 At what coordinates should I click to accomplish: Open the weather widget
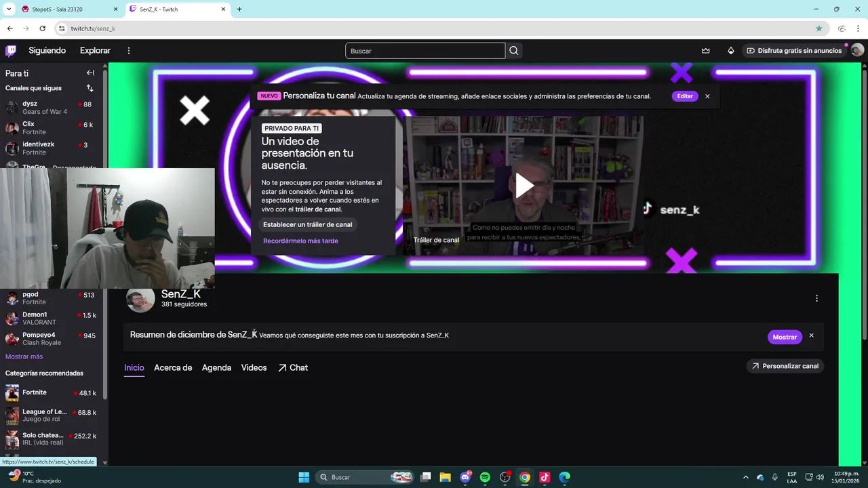[x=34, y=477]
